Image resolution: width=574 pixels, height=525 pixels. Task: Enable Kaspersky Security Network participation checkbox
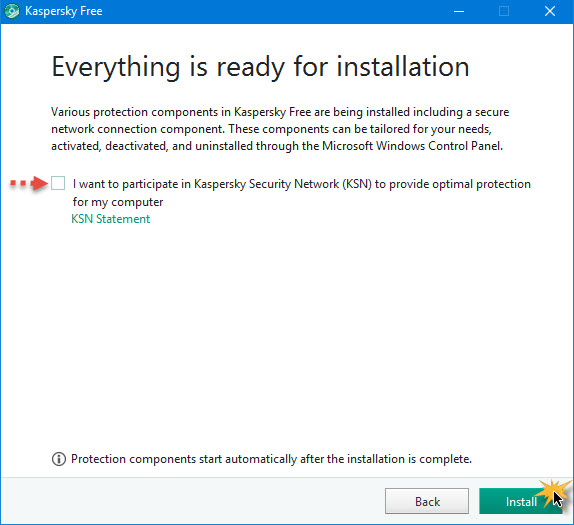tap(58, 183)
